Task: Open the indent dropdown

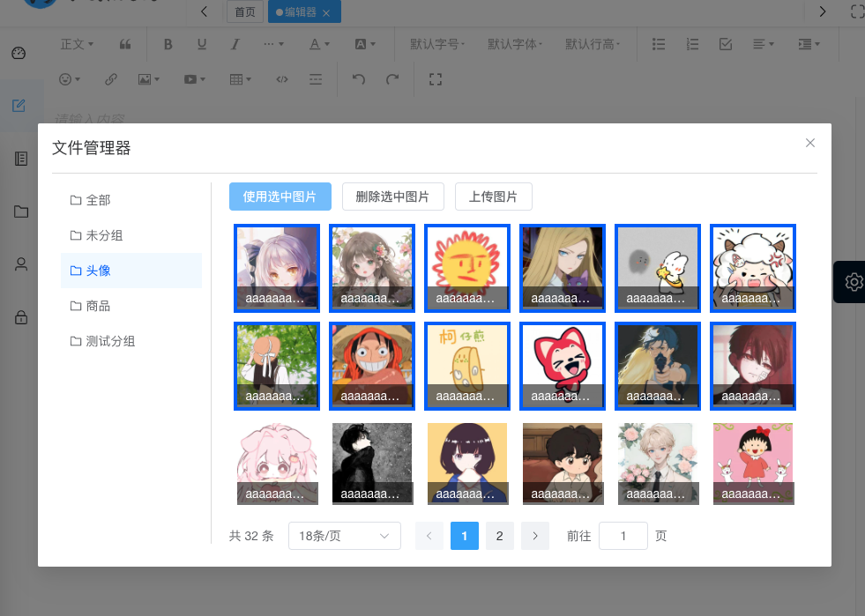Action: (x=809, y=44)
